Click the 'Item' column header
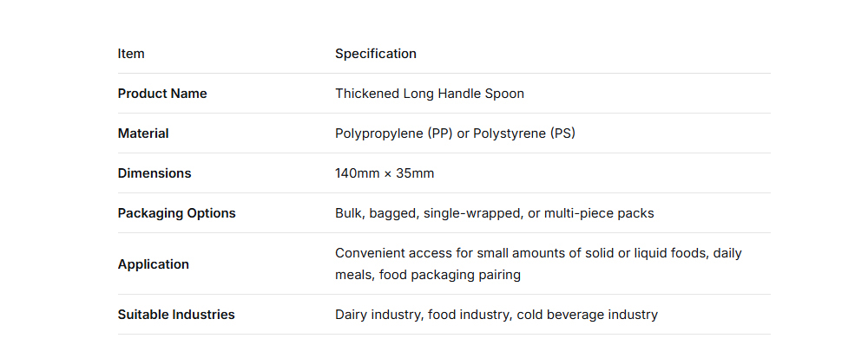Viewport: 868px width, 358px height. (131, 54)
